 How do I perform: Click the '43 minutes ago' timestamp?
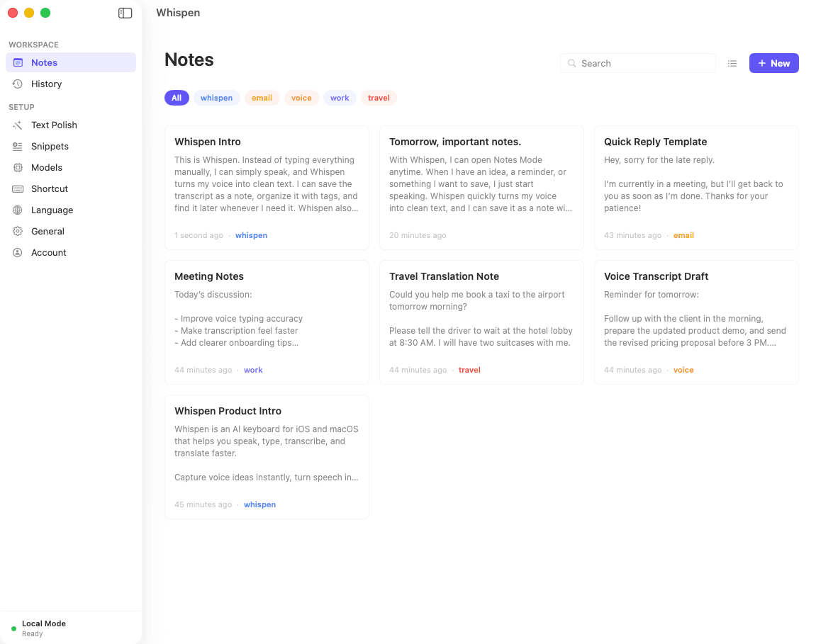(x=633, y=235)
